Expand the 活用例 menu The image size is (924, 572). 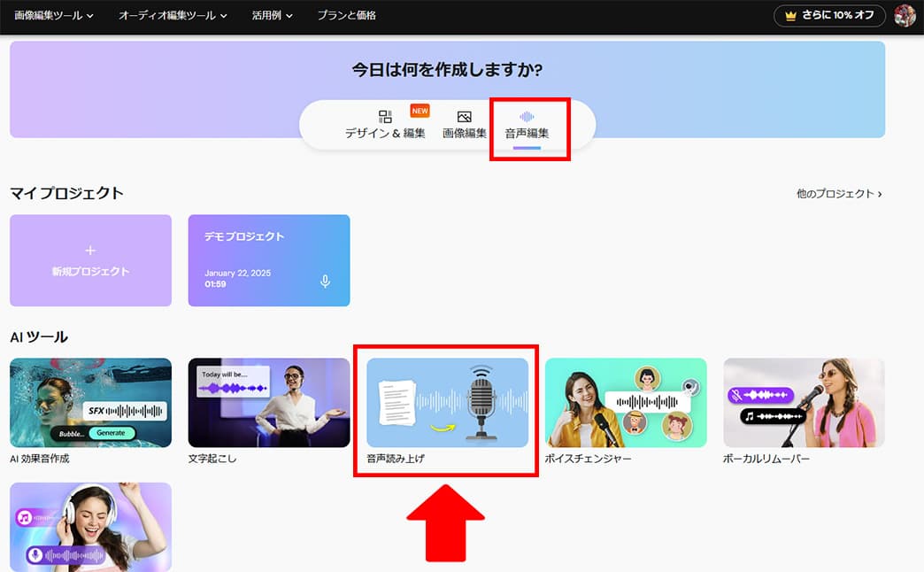click(x=273, y=16)
